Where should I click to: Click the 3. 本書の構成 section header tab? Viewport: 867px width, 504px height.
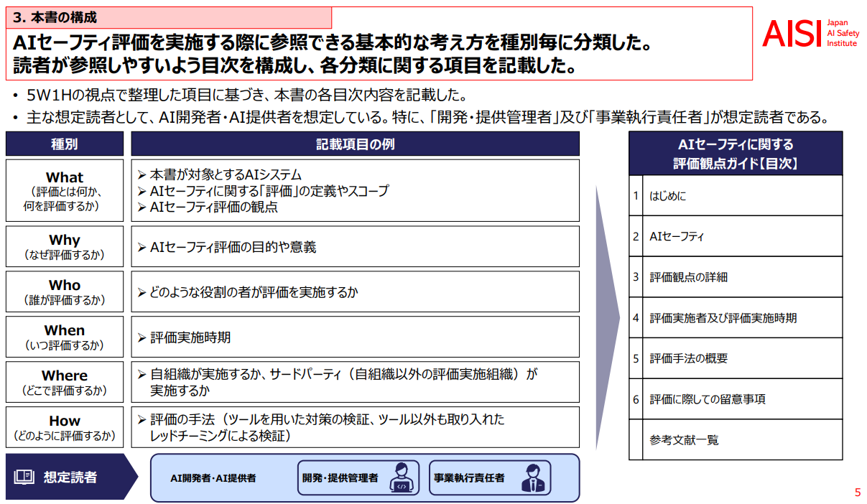[169, 17]
